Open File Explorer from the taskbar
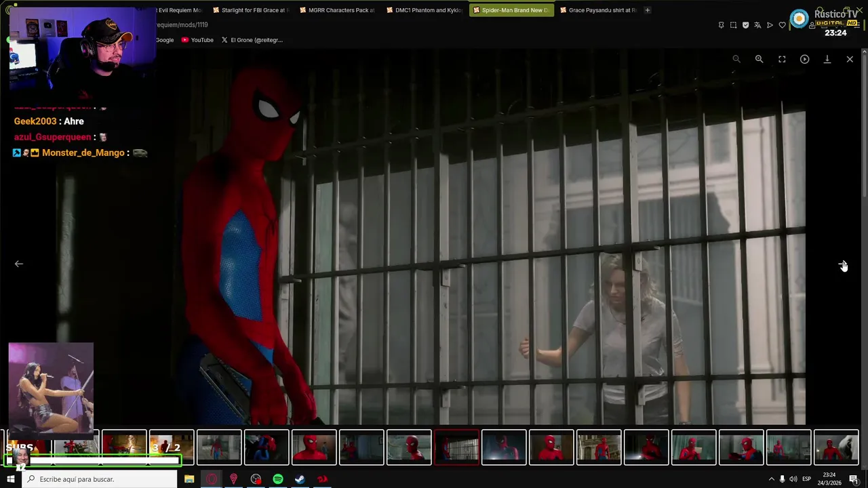The image size is (868, 488). (189, 479)
